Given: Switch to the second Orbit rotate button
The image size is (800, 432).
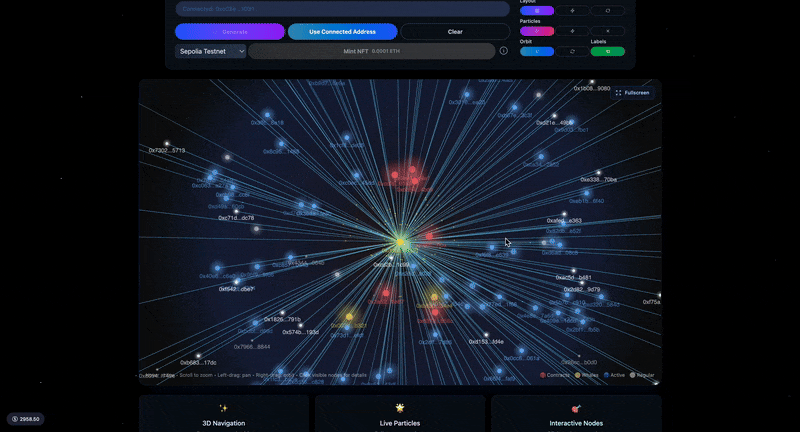Looking at the screenshot, I should pos(572,52).
